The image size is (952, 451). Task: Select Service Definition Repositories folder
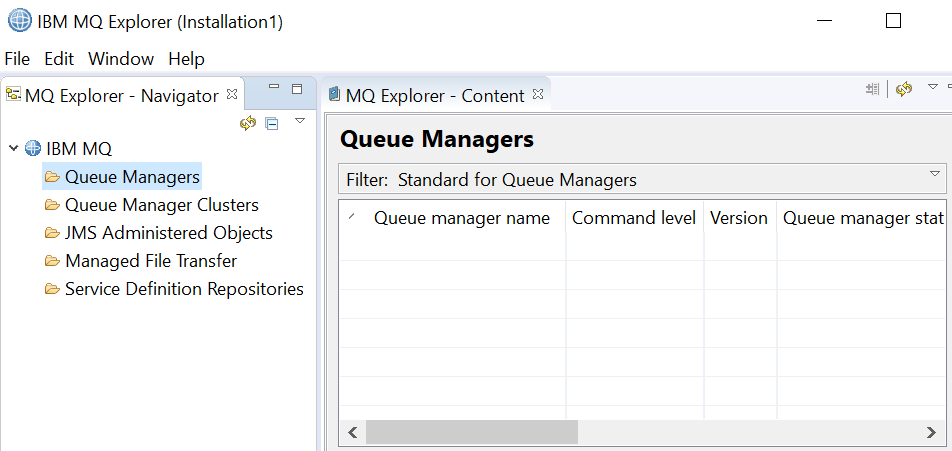(x=184, y=289)
